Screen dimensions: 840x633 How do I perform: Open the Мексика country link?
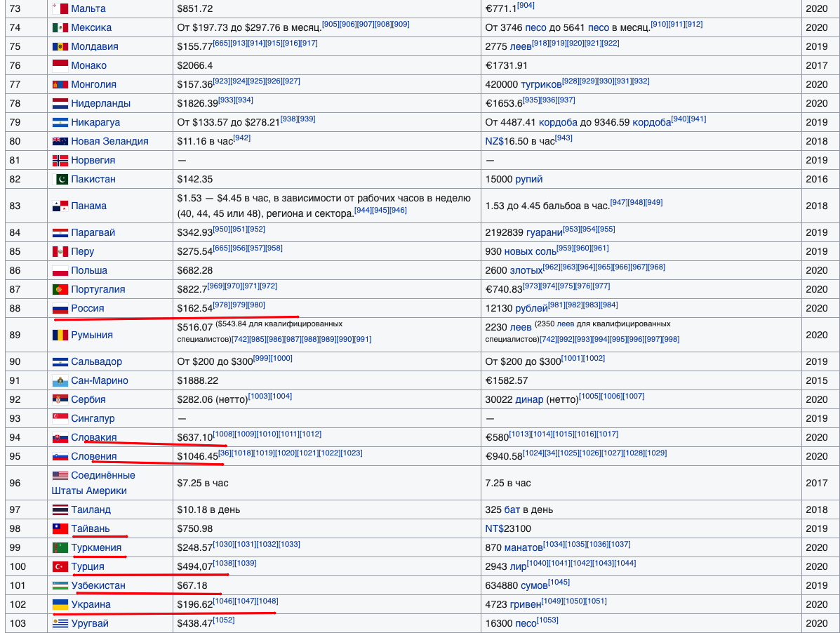[92, 28]
